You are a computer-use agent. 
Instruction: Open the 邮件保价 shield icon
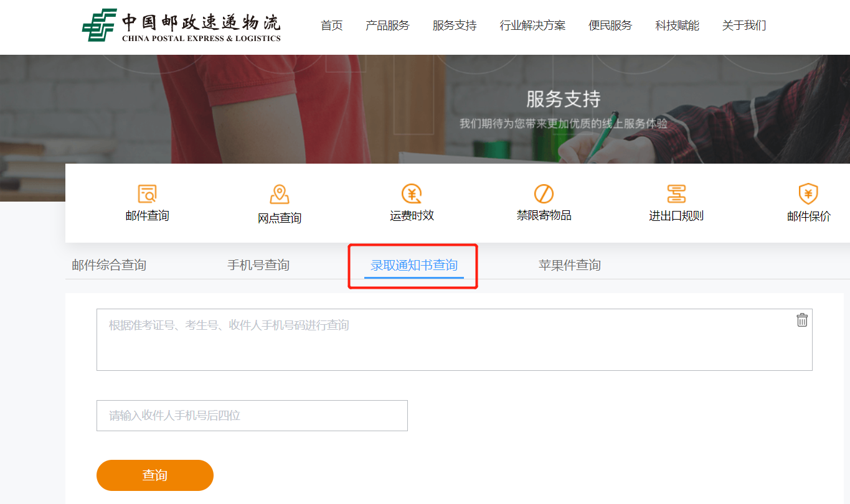pos(808,194)
